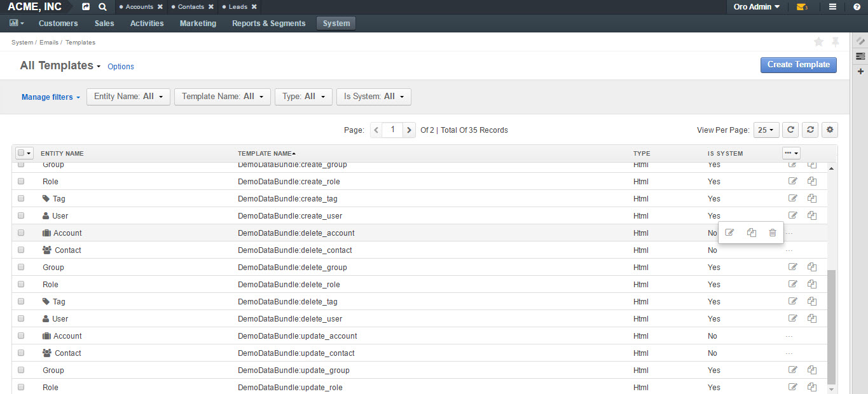Open the Activities menu

(147, 24)
